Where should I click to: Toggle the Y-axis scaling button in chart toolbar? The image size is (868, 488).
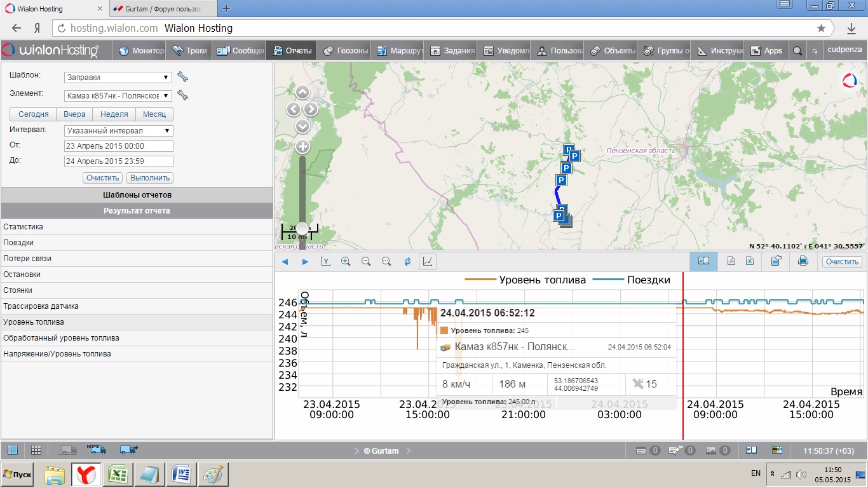coord(325,261)
